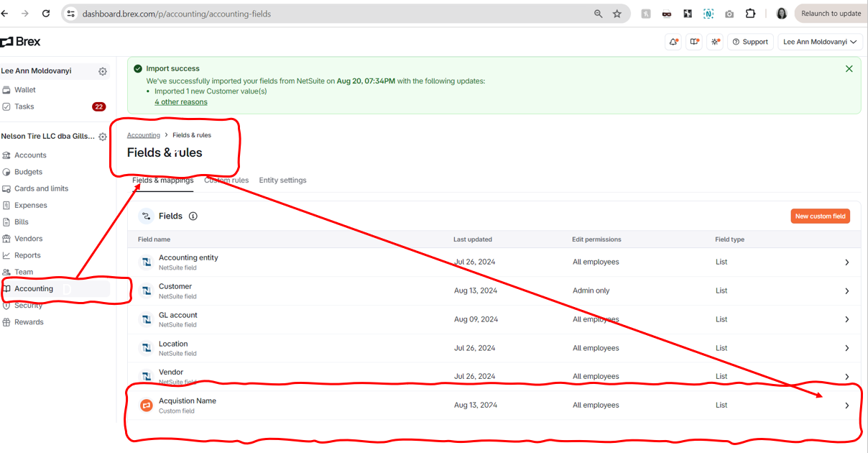Open the Chrome extensions puzzle icon
Screen dimensions: 868x453
click(x=750, y=14)
